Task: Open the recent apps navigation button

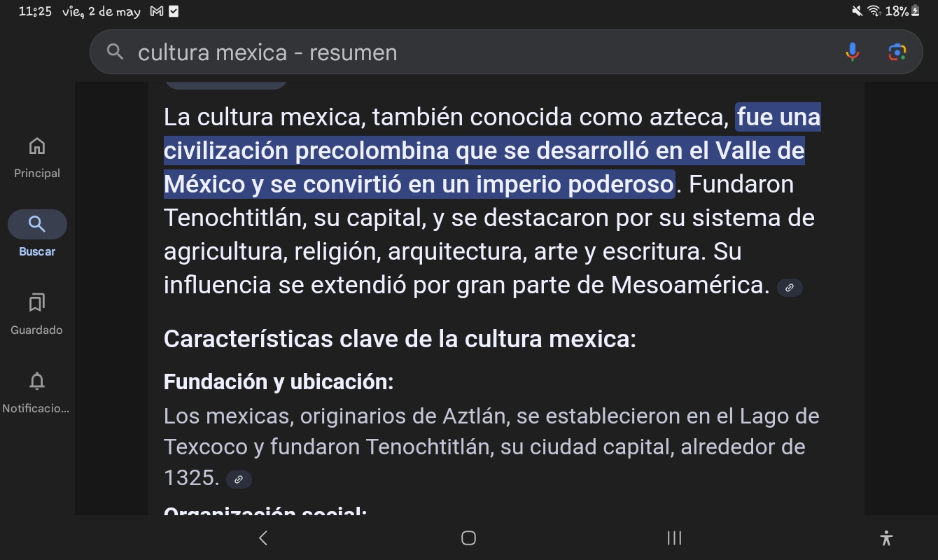Action: point(674,538)
